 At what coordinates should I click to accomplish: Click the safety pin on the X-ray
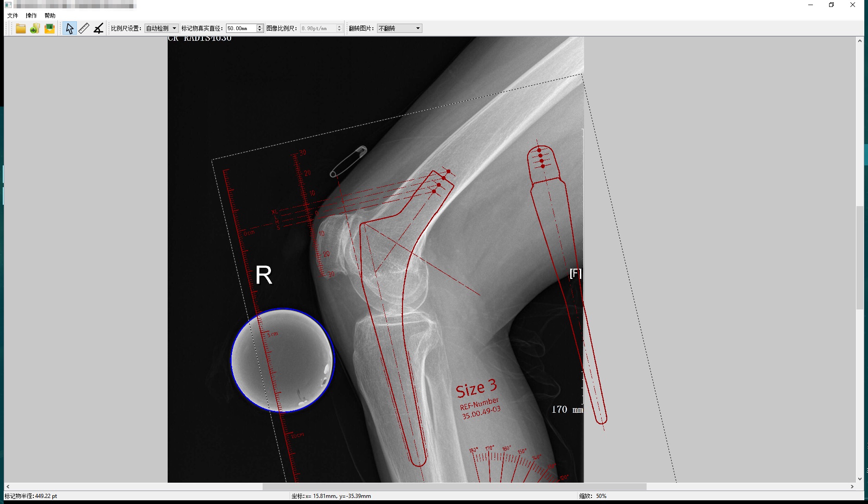[348, 161]
